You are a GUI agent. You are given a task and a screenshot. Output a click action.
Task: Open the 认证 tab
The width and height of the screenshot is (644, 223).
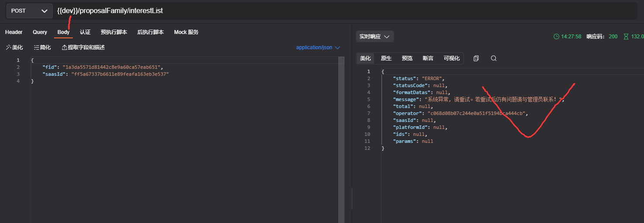point(85,32)
